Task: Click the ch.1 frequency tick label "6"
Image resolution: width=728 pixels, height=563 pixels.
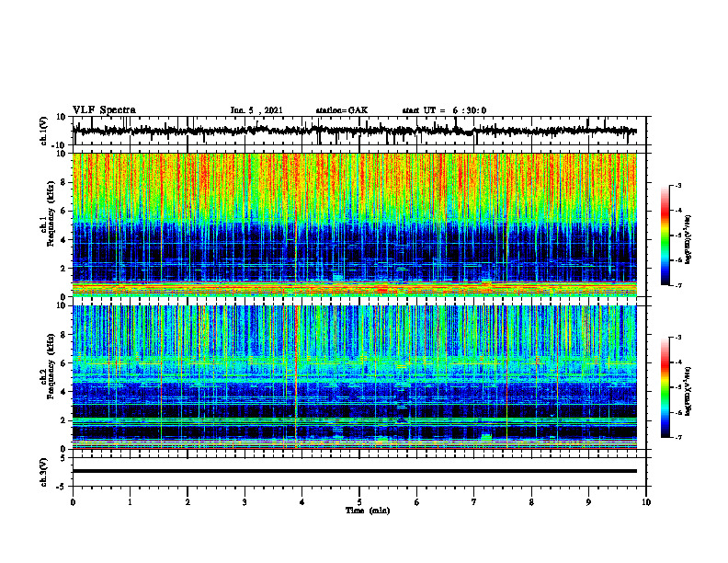Action: (x=64, y=212)
